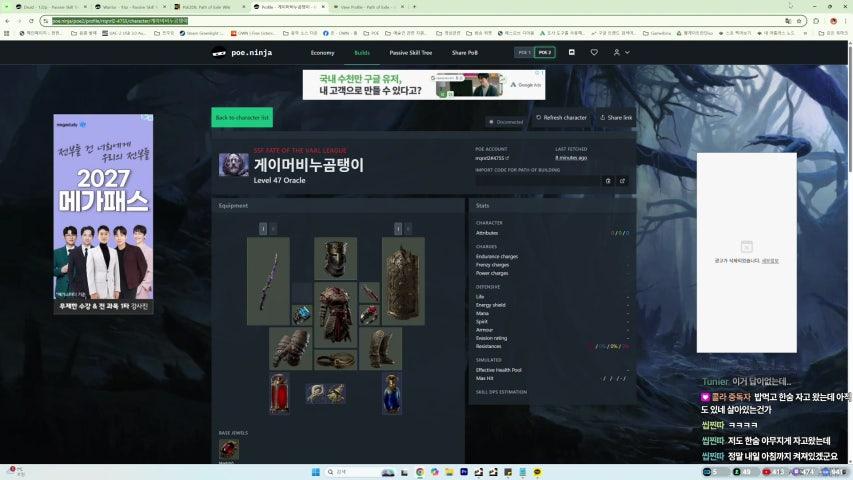The image size is (853, 480).
Task: Switch to the POE 1 toggle
Action: click(x=524, y=53)
